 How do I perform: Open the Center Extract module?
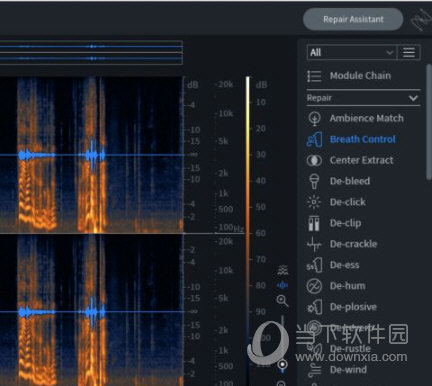tap(350, 160)
